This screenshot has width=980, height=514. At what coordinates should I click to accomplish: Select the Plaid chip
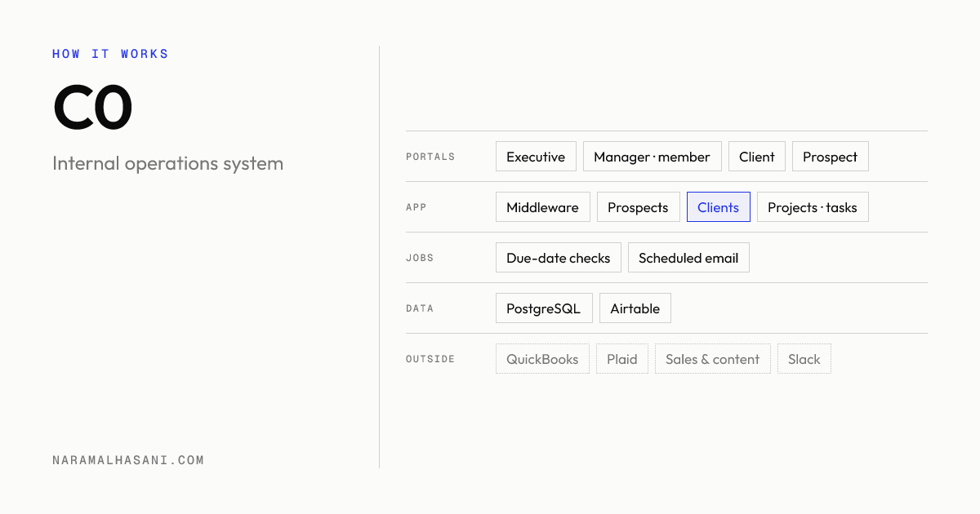tap(622, 359)
